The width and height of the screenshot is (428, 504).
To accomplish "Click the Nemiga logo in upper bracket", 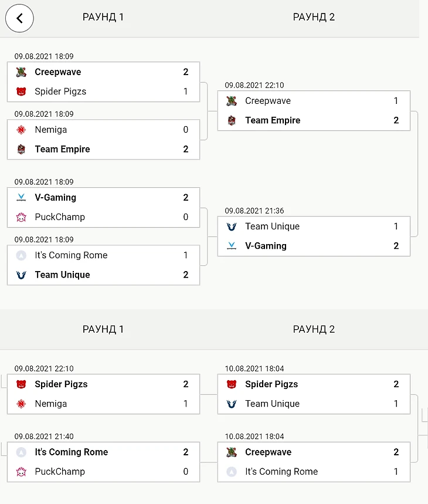I will click(21, 130).
